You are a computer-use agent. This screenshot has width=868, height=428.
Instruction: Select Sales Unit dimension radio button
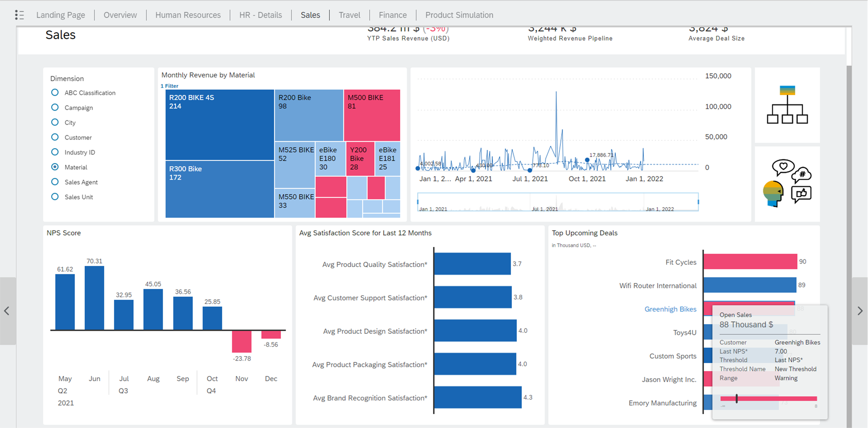55,196
